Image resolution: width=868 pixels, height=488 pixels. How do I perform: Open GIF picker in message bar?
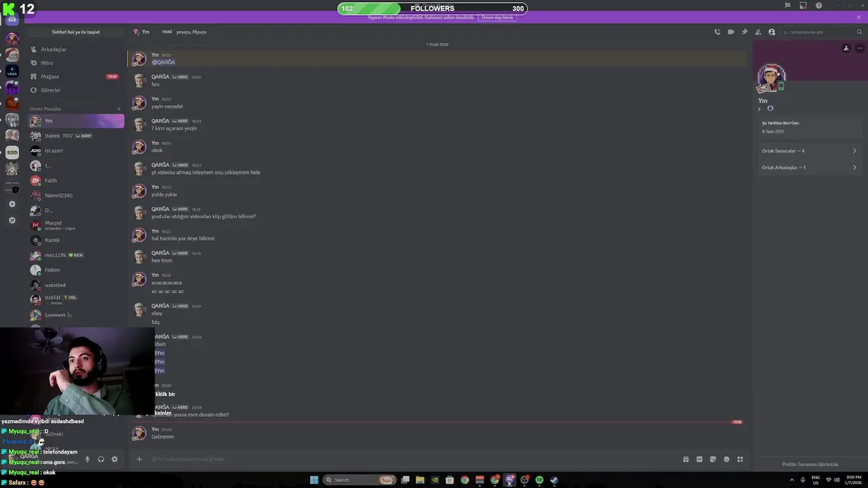click(x=699, y=460)
